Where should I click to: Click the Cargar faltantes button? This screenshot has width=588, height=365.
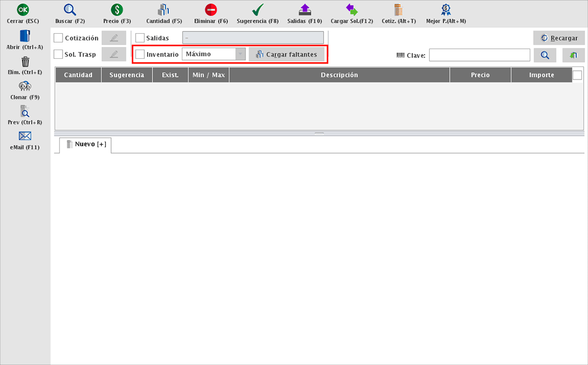click(286, 54)
